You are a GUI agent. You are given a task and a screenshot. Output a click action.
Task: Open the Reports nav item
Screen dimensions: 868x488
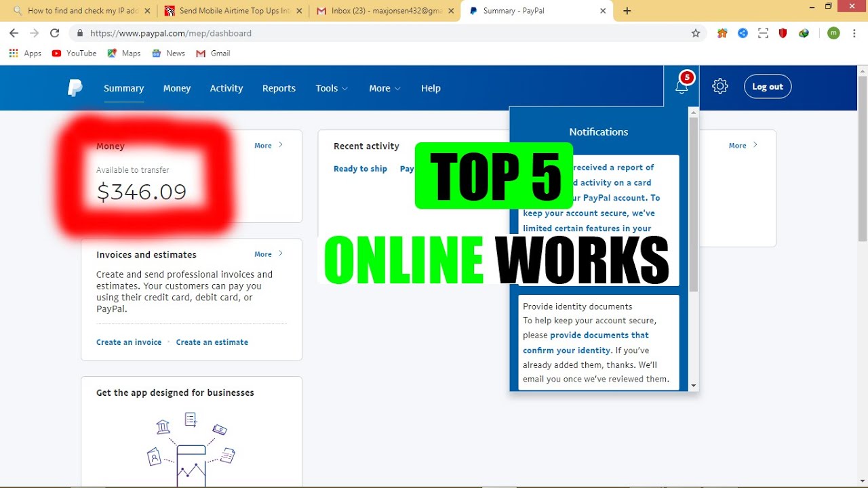click(279, 88)
